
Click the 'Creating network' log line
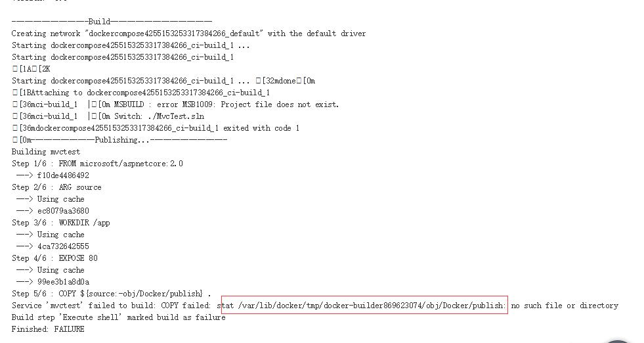[188, 34]
